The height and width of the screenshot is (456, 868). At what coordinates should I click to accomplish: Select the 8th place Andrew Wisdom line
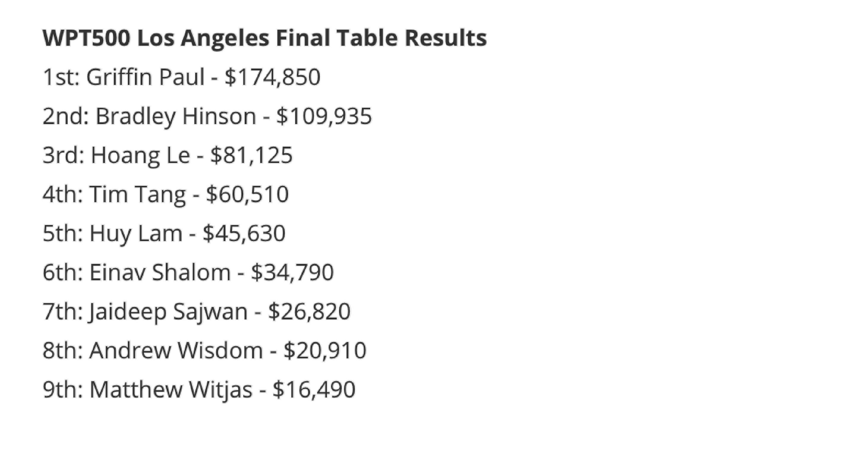click(x=204, y=350)
